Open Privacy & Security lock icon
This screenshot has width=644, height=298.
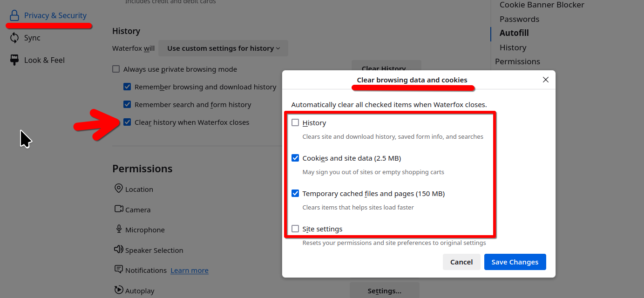(x=14, y=15)
